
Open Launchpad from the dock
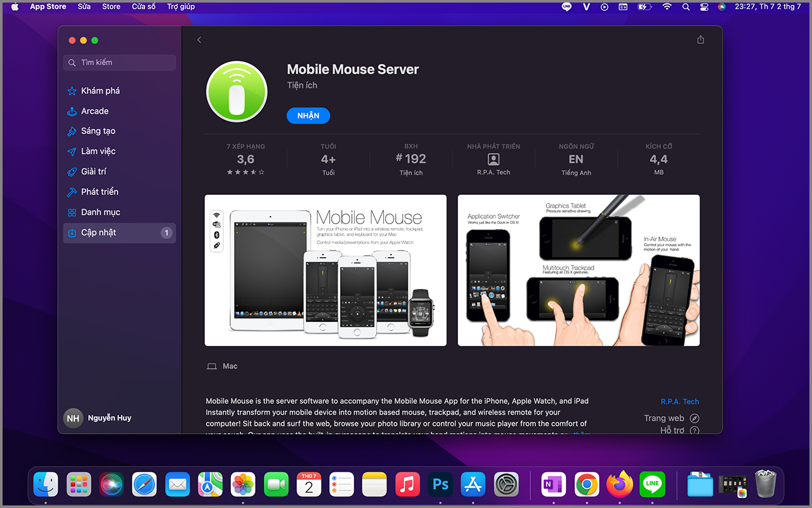(x=79, y=485)
